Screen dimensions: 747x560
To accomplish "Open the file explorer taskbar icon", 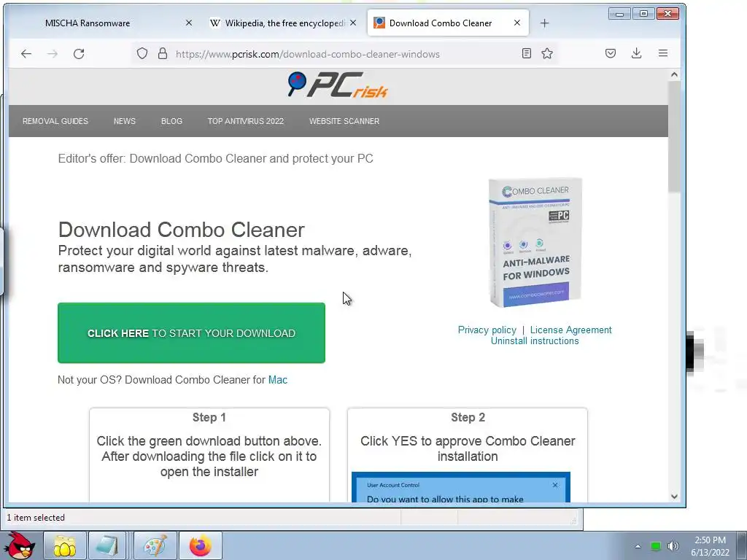I will pos(65,545).
